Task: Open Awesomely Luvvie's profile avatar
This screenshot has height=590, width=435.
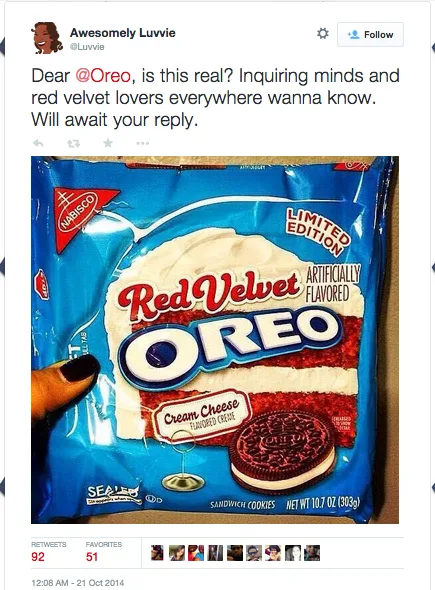Action: click(x=46, y=38)
